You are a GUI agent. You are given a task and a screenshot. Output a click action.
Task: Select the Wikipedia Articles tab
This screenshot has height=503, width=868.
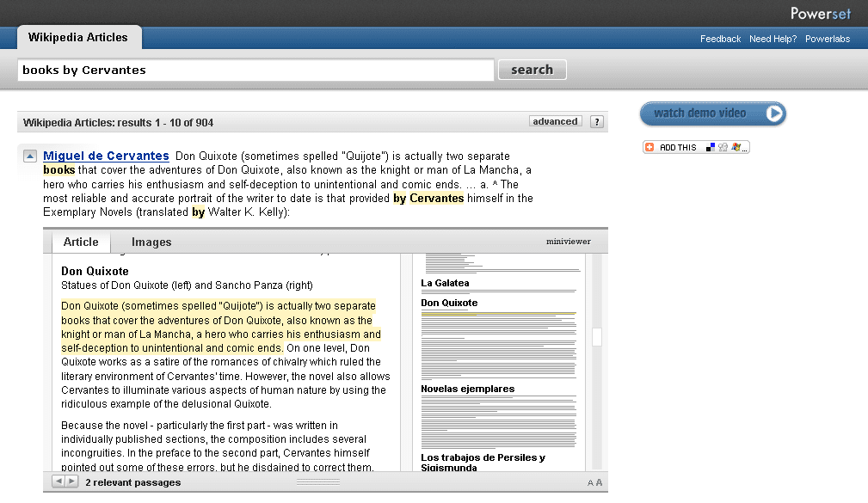pyautogui.click(x=78, y=38)
